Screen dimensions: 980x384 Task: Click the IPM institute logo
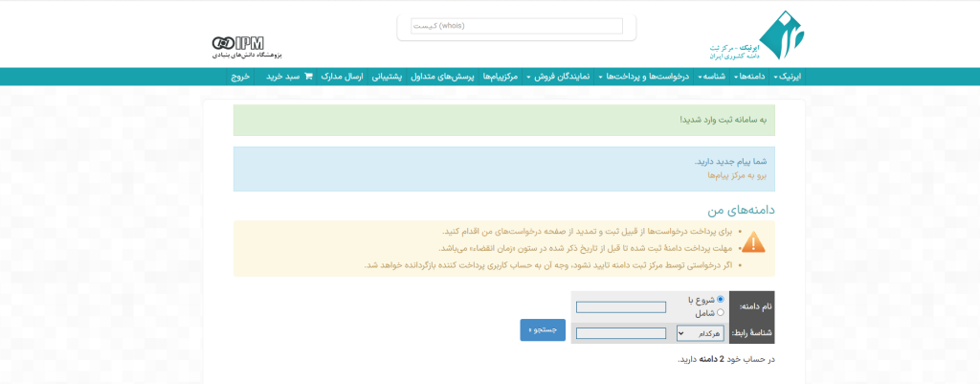pos(247,47)
